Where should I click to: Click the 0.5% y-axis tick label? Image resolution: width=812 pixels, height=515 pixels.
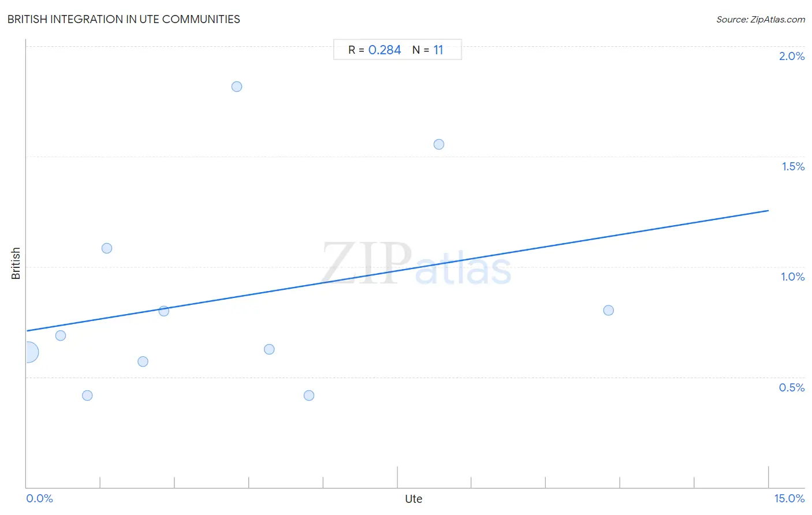point(792,387)
